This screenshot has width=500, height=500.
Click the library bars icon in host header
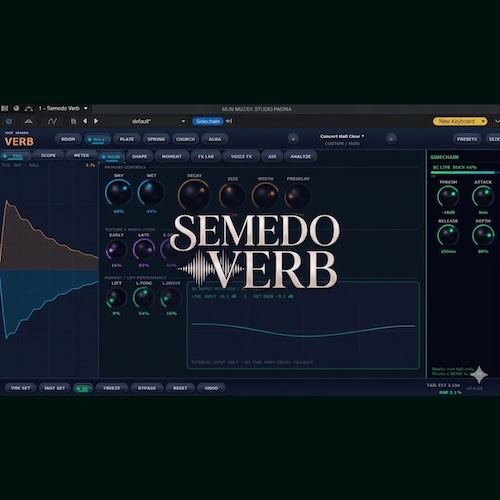5,108
